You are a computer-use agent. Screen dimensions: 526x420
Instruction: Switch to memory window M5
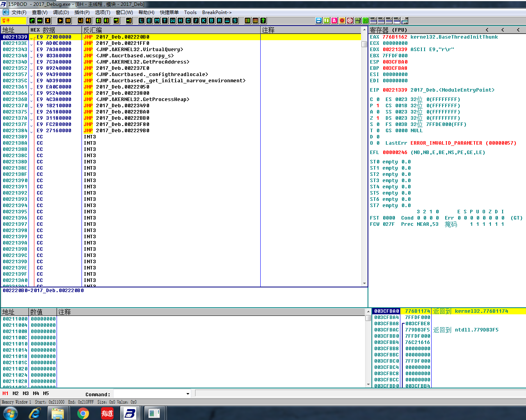coord(46,393)
